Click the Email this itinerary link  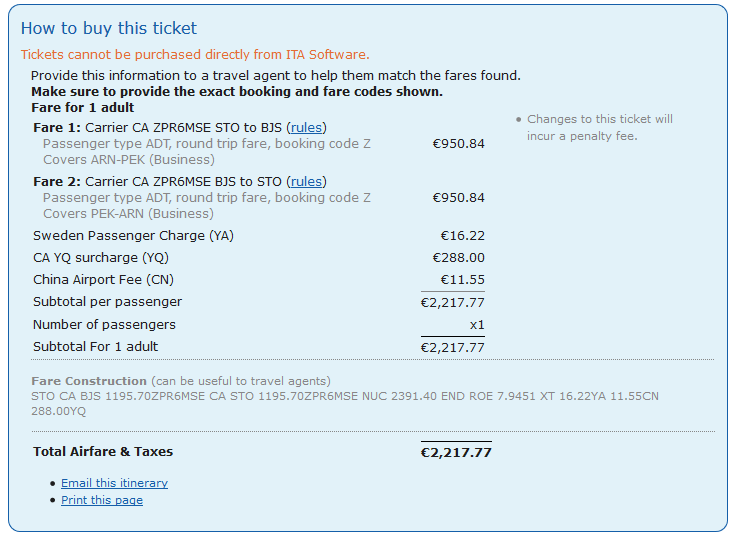point(114,483)
